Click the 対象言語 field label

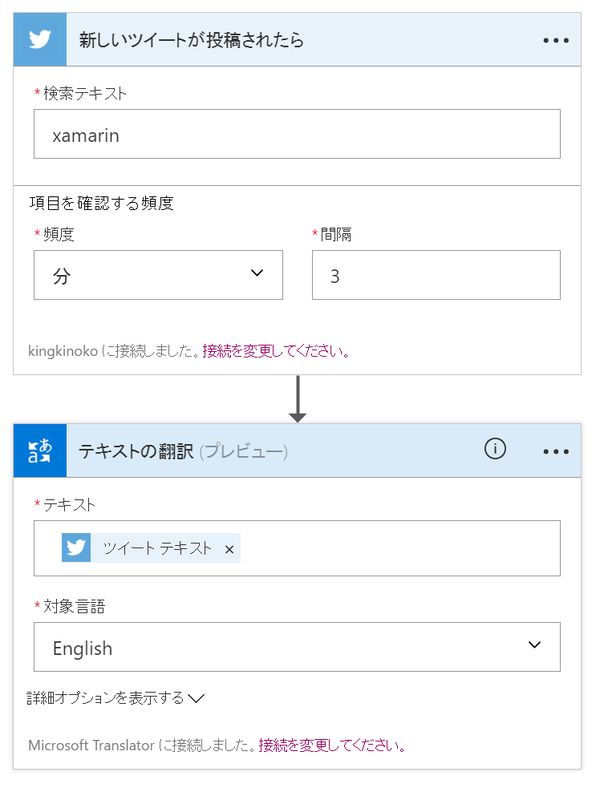pyautogui.click(x=74, y=606)
